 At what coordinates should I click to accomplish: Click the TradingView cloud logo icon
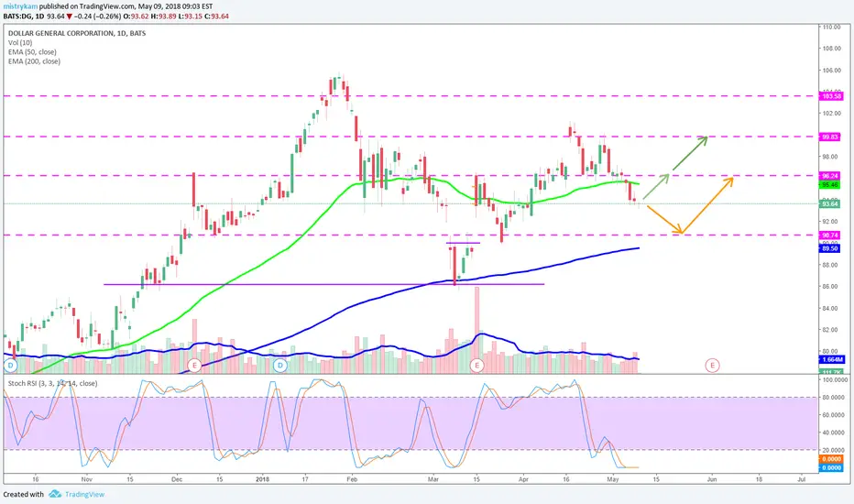54,494
